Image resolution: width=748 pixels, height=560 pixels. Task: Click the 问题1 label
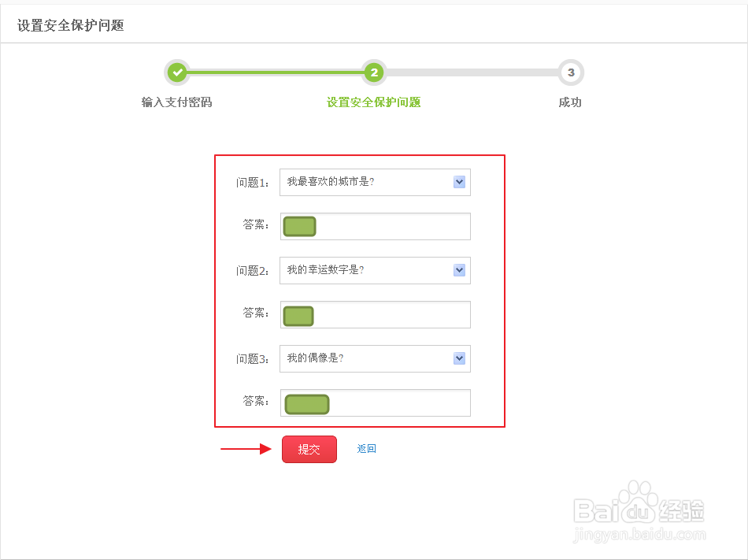pyautogui.click(x=253, y=183)
